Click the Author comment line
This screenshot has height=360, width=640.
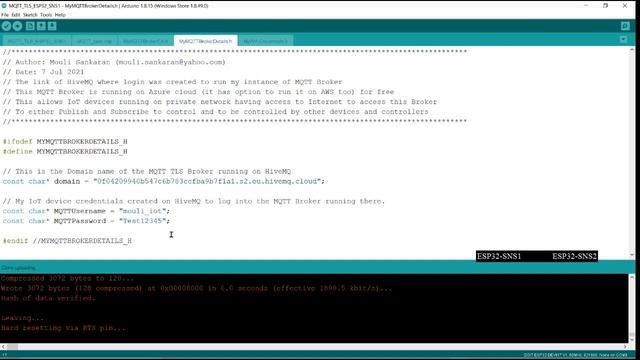(x=114, y=62)
